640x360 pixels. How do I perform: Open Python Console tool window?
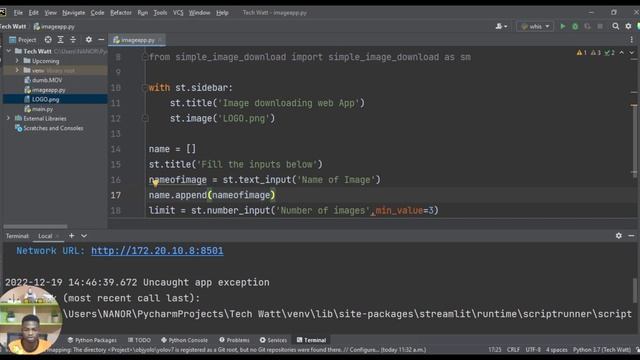pyautogui.click(x=184, y=340)
